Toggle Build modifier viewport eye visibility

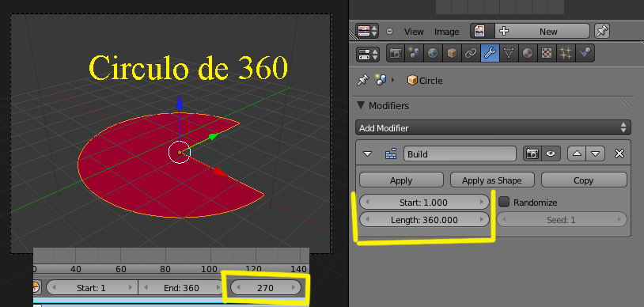pos(551,153)
